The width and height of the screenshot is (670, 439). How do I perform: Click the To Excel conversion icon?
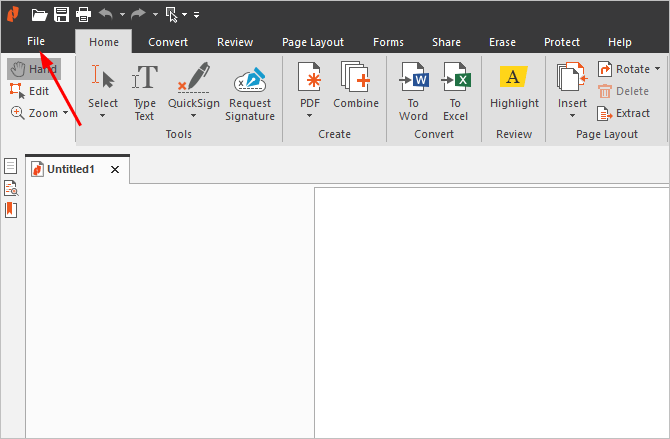(x=456, y=91)
